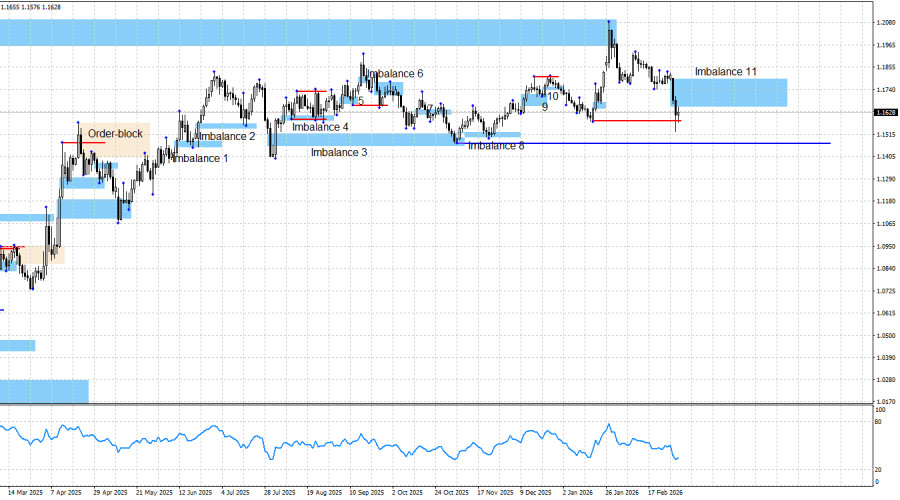Click the blue zone beside the 1.0280 level

44,392
